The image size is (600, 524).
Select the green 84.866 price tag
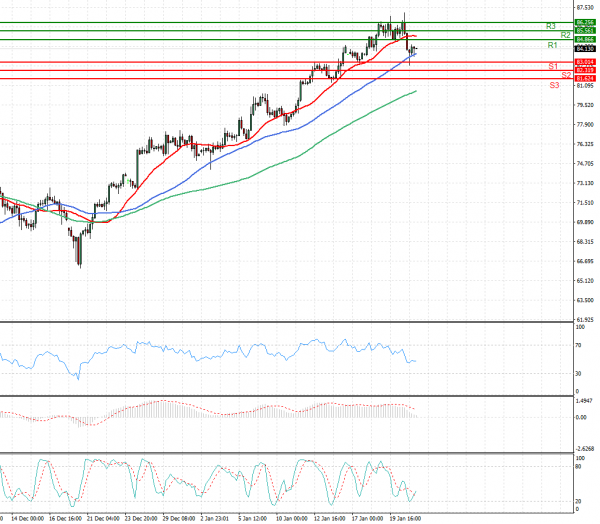585,39
